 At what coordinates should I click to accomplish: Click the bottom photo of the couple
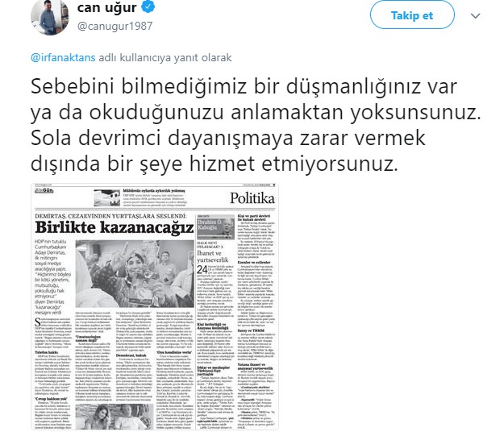(x=115, y=417)
